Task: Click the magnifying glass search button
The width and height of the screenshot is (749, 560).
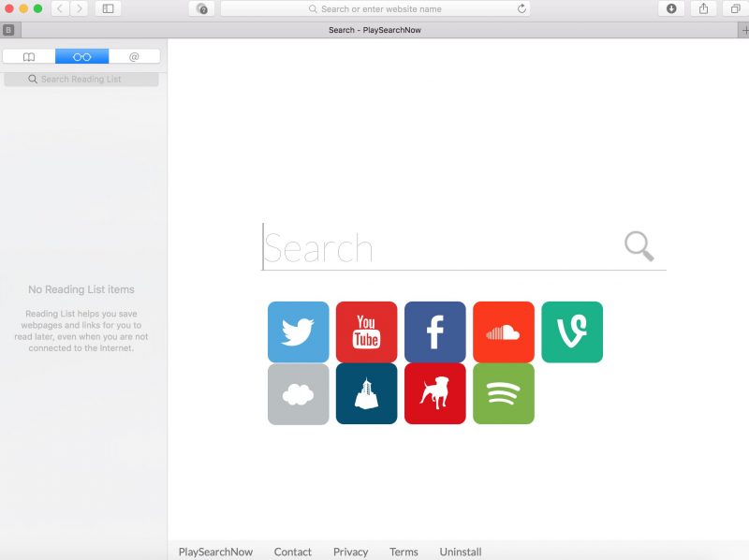Action: point(639,246)
